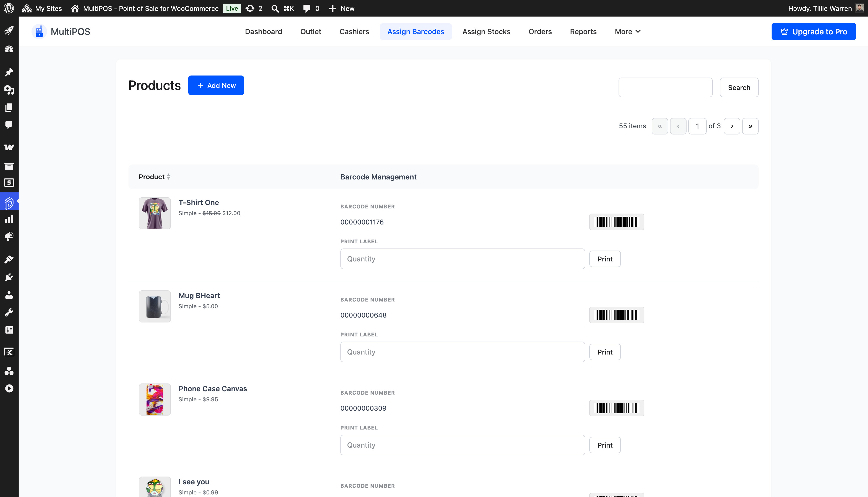This screenshot has width=868, height=497.
Task: Open Pages sidebar icon
Action: (9, 108)
